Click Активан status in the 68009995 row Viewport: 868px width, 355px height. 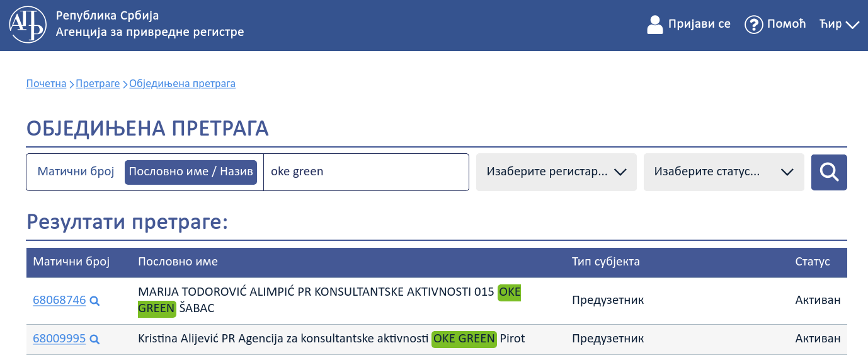coord(818,339)
